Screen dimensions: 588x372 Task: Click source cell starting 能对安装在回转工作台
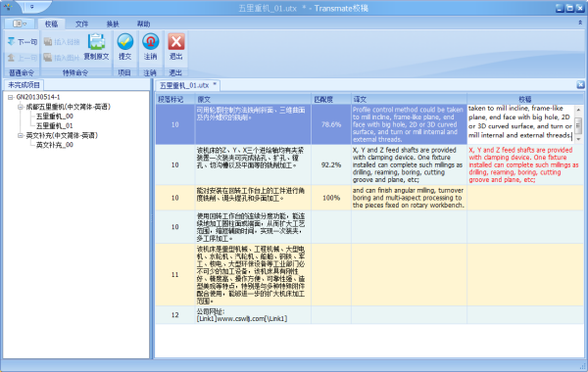tap(253, 198)
